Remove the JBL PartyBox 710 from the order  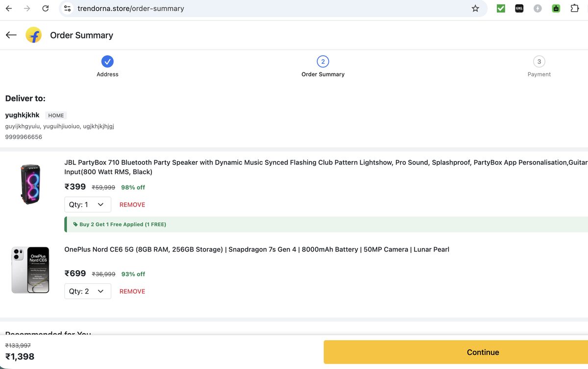pos(132,205)
